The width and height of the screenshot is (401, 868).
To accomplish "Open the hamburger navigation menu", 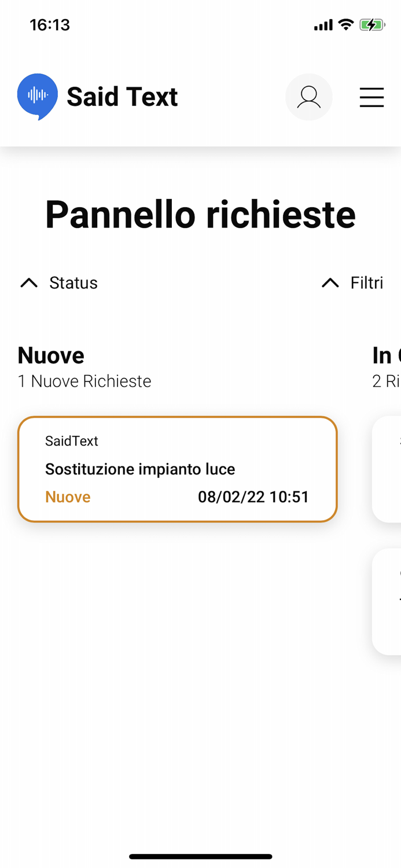I will pyautogui.click(x=371, y=98).
